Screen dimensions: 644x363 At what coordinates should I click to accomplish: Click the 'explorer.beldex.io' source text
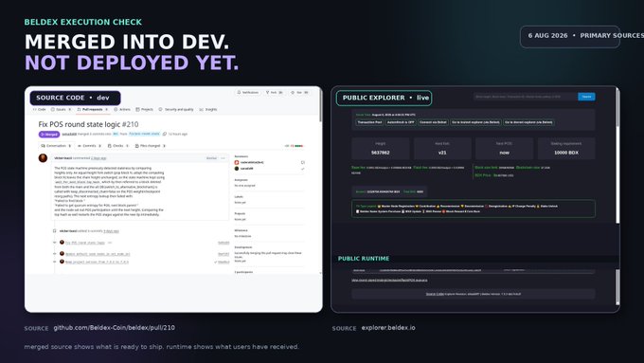[x=388, y=328]
